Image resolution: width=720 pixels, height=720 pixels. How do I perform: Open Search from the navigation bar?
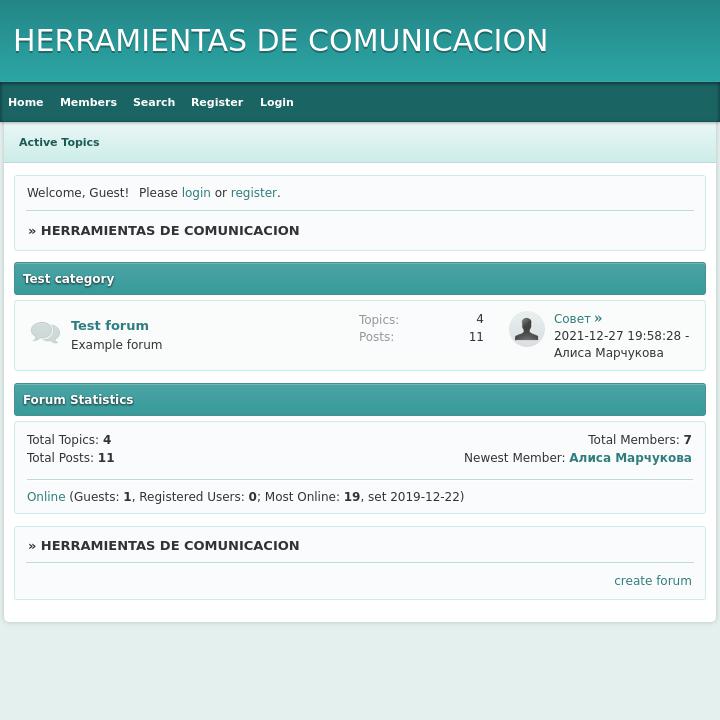(x=154, y=102)
